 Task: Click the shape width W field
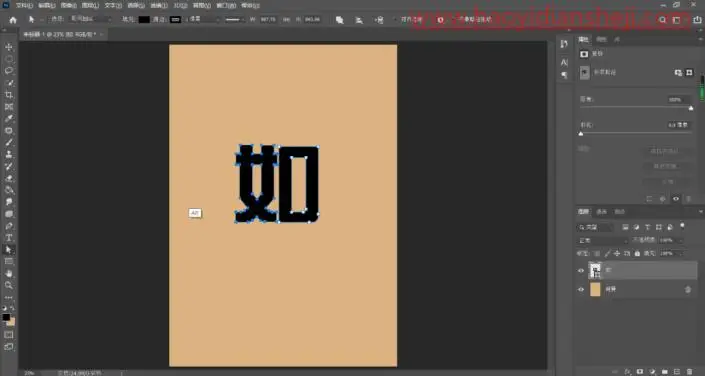point(268,20)
